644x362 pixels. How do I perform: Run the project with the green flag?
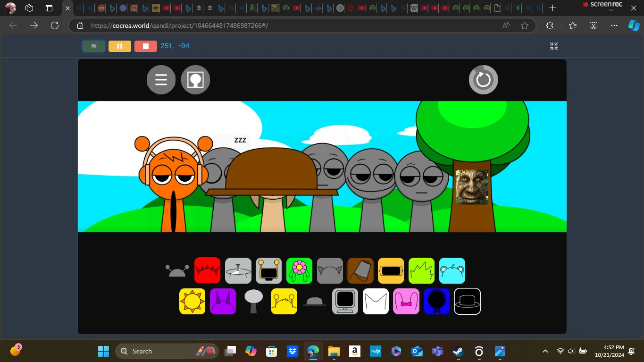93,46
